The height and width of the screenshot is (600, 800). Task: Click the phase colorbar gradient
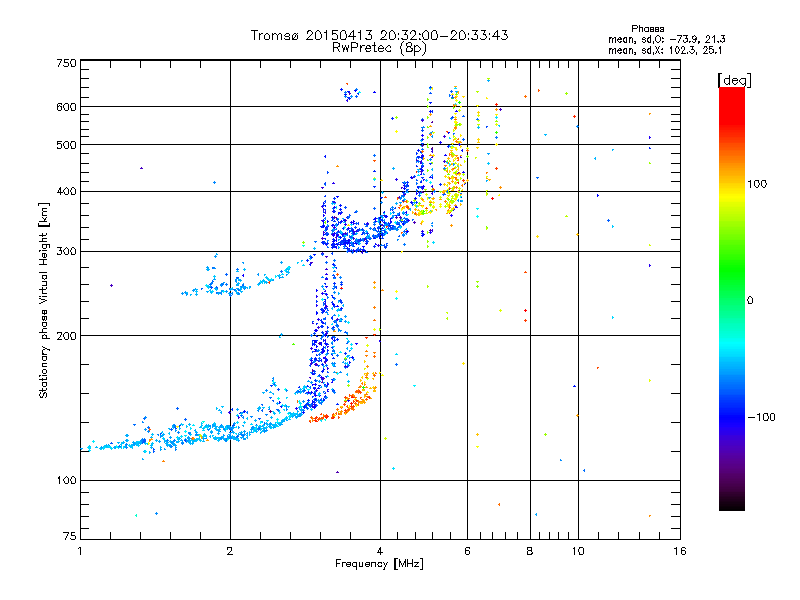pyautogui.click(x=732, y=299)
